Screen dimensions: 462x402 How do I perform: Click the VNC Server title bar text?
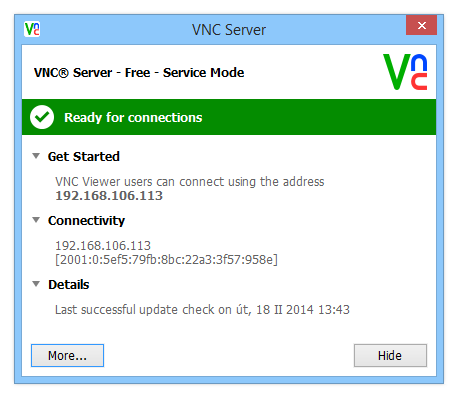click(229, 30)
